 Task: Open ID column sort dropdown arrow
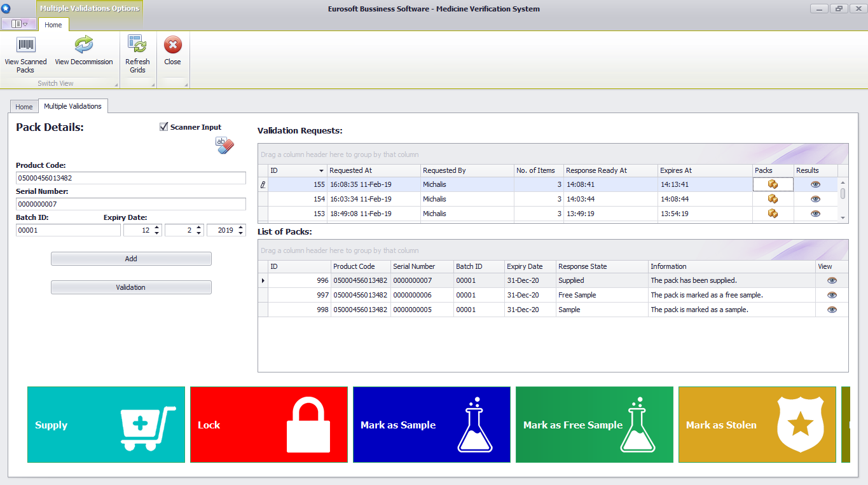pos(321,171)
